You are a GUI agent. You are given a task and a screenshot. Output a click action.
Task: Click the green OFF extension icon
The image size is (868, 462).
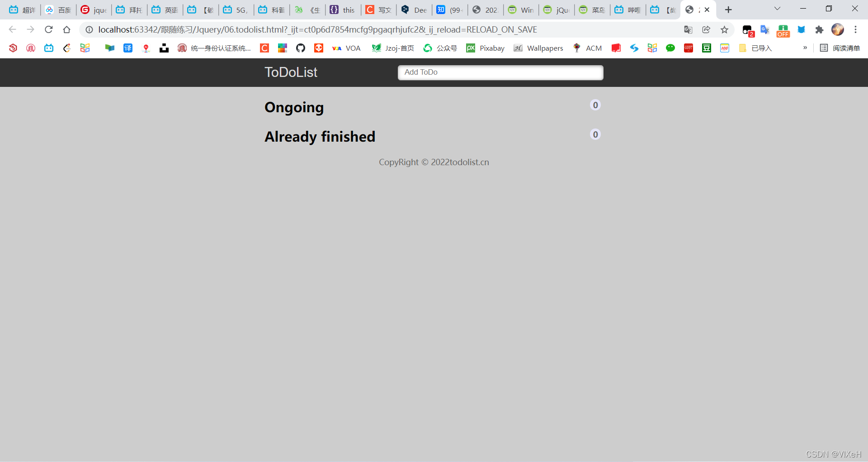(x=783, y=30)
